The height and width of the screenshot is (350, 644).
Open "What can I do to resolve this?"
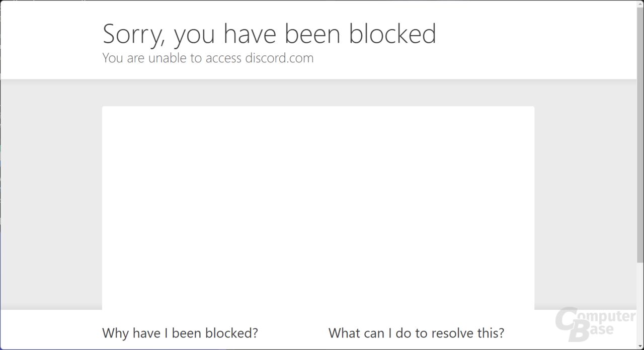416,333
